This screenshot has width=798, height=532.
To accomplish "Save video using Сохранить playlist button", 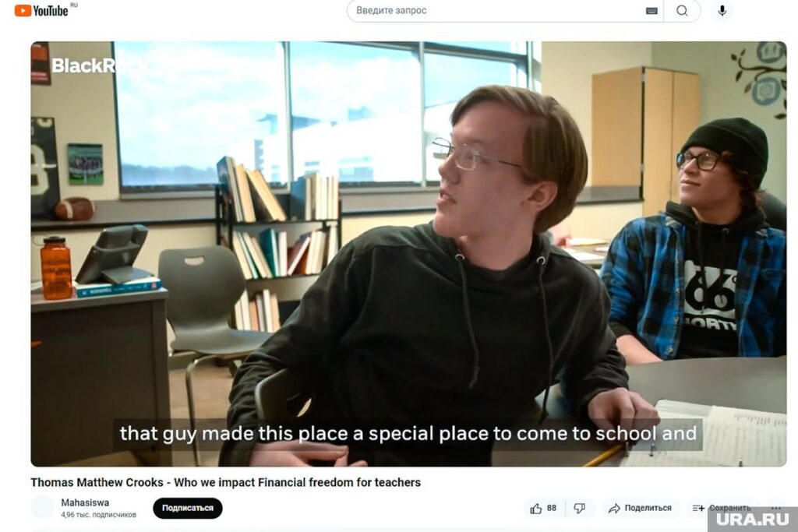I will click(722, 508).
